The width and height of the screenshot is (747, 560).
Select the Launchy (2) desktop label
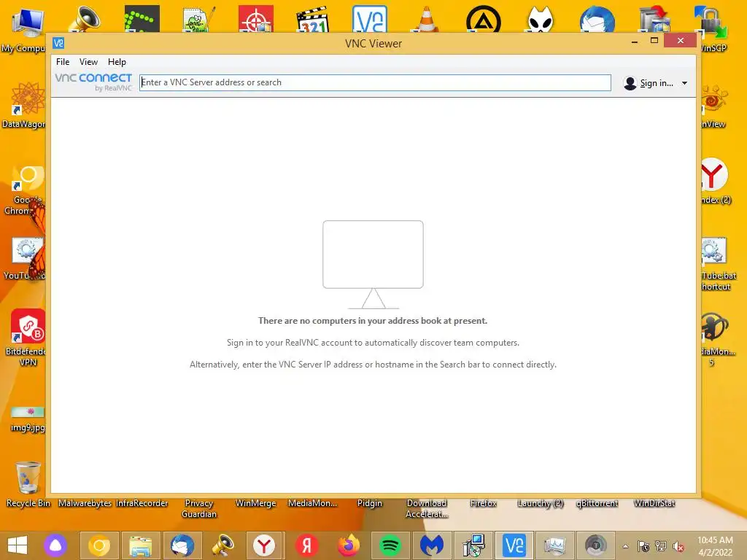[x=541, y=503]
